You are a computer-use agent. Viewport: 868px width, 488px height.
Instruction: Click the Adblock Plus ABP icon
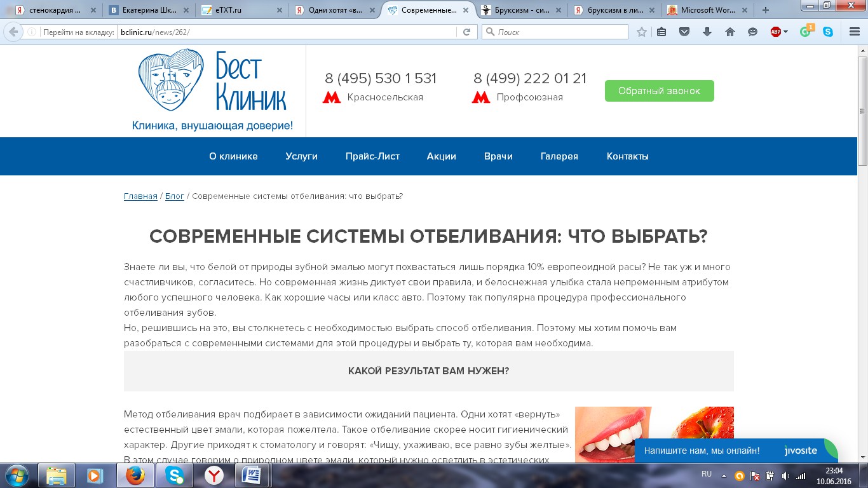pos(775,32)
